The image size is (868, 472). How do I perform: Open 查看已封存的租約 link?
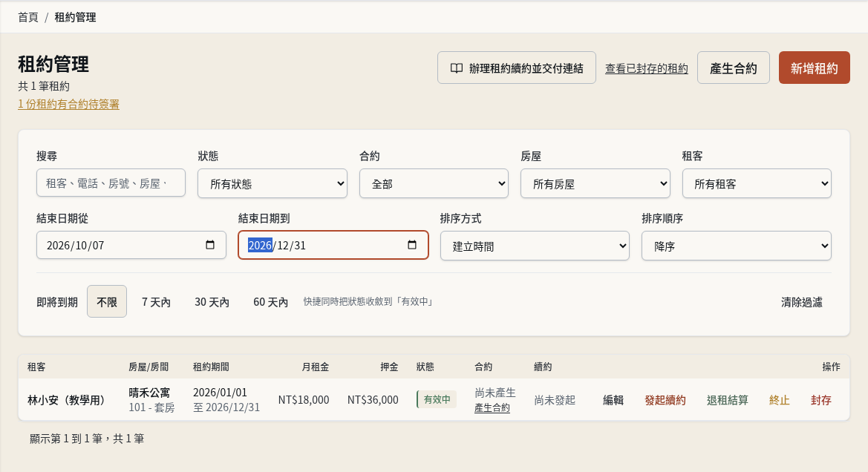(647, 68)
